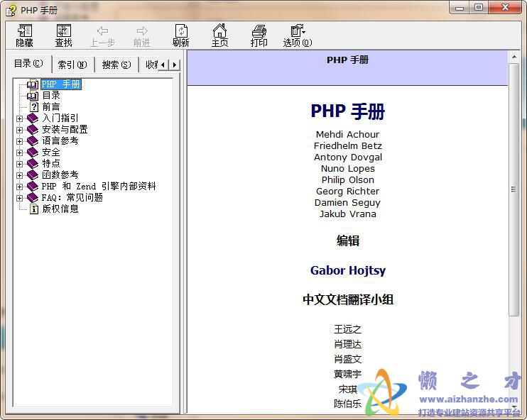Click the 前进 (Forward) arrow icon
527x420 pixels.
point(142,31)
